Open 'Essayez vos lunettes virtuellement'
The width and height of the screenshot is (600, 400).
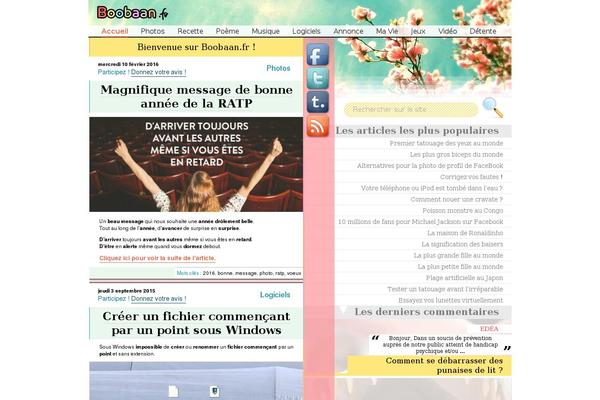click(x=450, y=300)
